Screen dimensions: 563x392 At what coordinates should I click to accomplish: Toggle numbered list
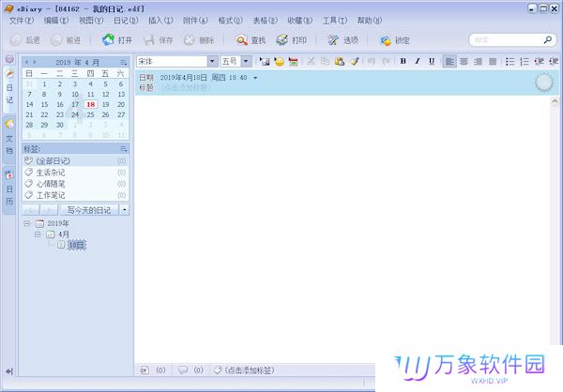pyautogui.click(x=525, y=61)
